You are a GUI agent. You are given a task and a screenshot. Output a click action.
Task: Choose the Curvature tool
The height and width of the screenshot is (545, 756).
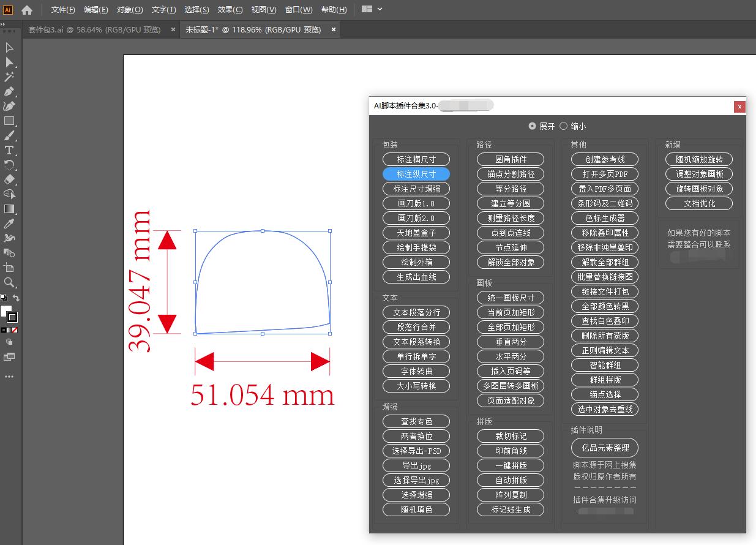[x=9, y=107]
